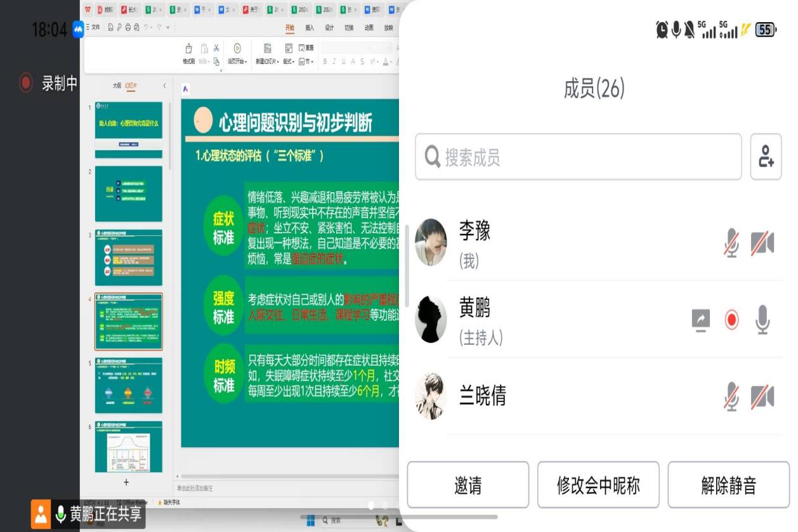This screenshot has height=532, width=798.
Task: Toggle 黄鹏's microphone icon
Action: tap(762, 320)
